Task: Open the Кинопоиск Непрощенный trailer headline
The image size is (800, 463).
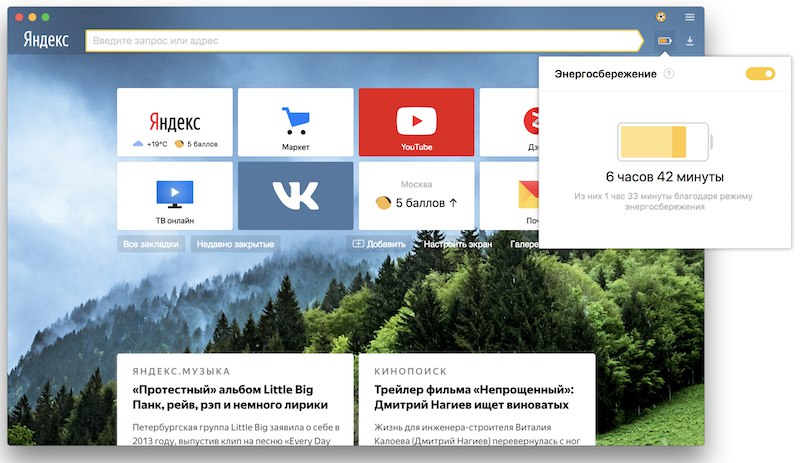Action: 474,397
